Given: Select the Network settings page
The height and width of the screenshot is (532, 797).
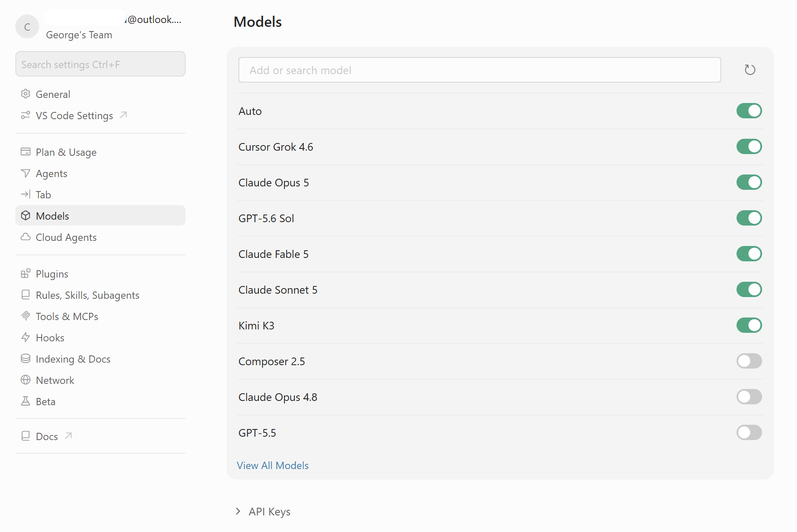Looking at the screenshot, I should [x=100, y=380].
